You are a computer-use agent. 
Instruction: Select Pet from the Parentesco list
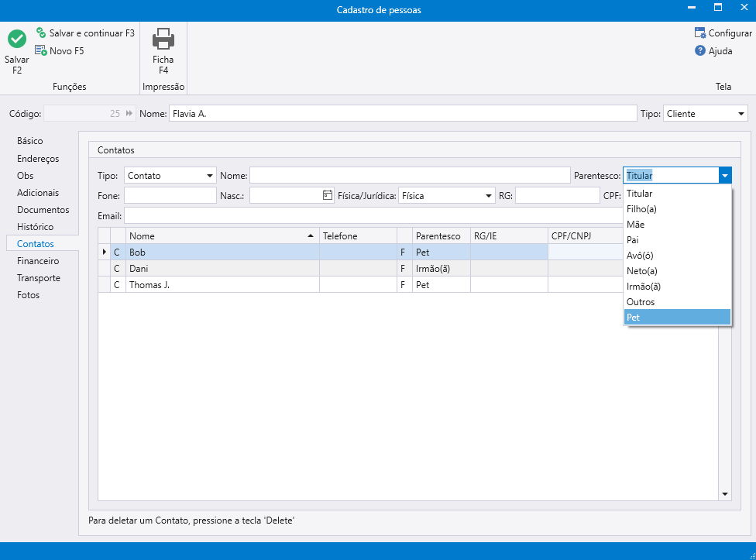676,318
